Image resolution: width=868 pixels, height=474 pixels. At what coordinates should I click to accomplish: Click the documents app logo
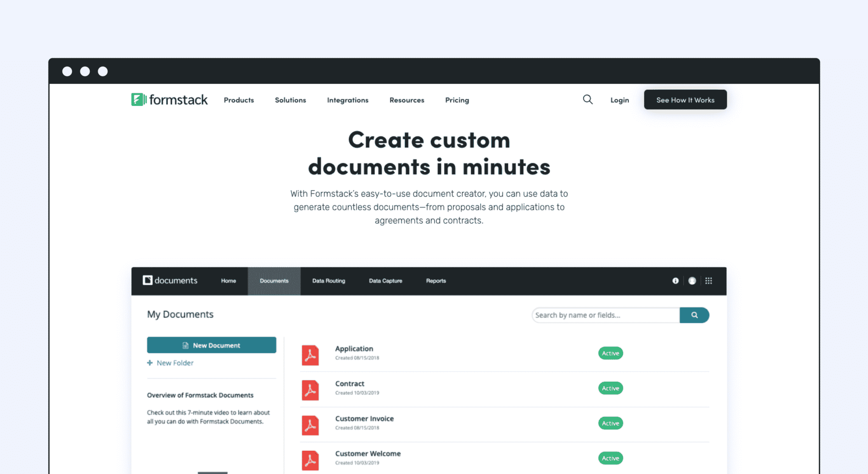point(170,280)
